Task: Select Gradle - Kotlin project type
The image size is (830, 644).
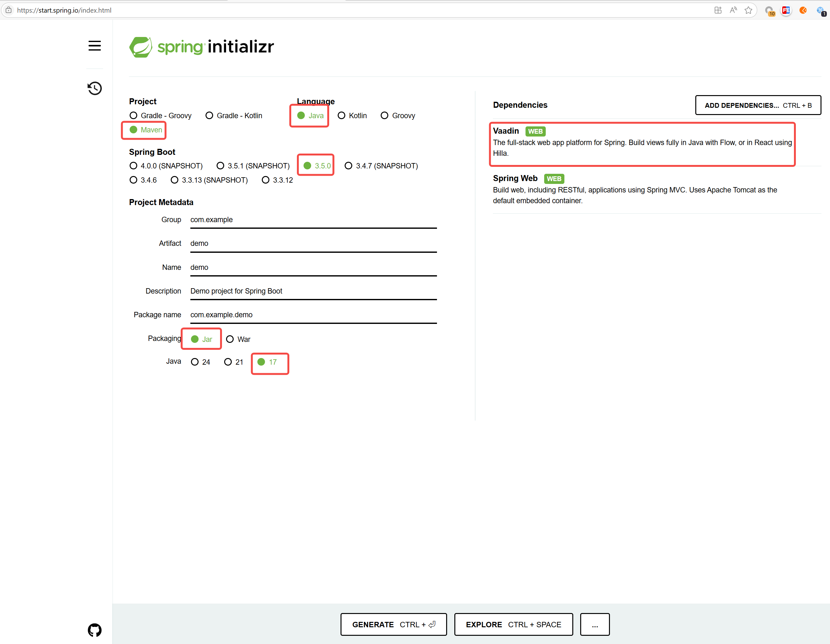Action: [x=234, y=115]
